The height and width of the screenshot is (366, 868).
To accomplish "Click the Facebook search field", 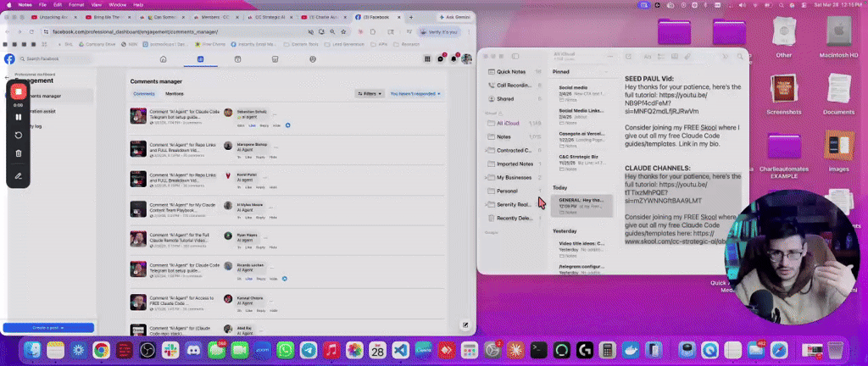I will [x=56, y=59].
